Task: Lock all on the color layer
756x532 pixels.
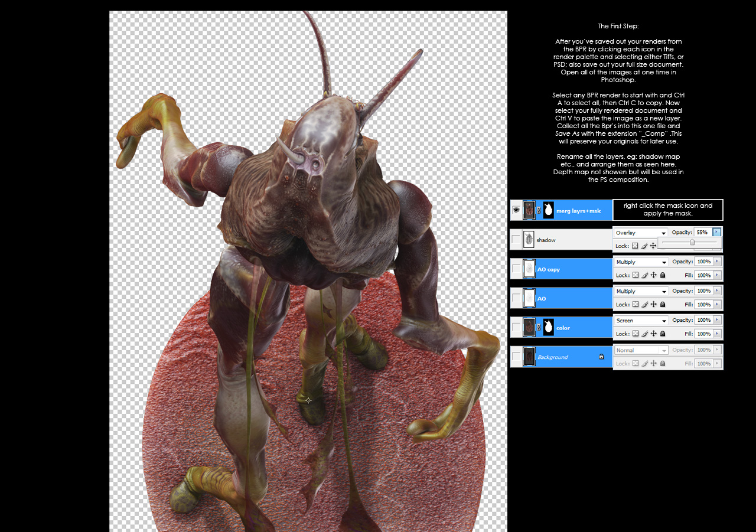Action: coord(663,334)
